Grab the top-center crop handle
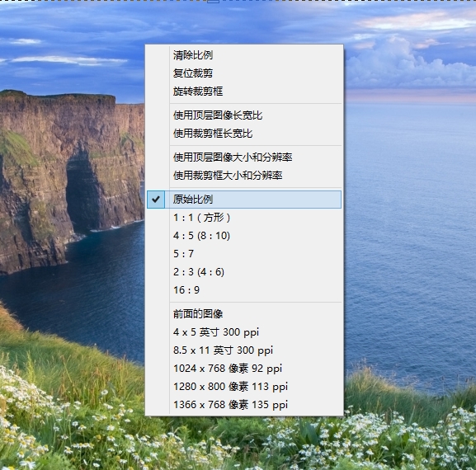The height and width of the screenshot is (470, 476). pyautogui.click(x=214, y=1)
